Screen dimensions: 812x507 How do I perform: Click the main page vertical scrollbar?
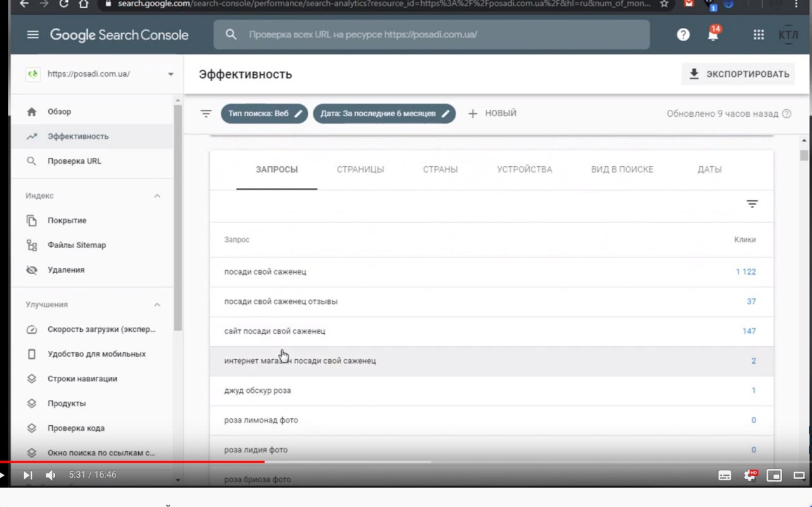804,155
